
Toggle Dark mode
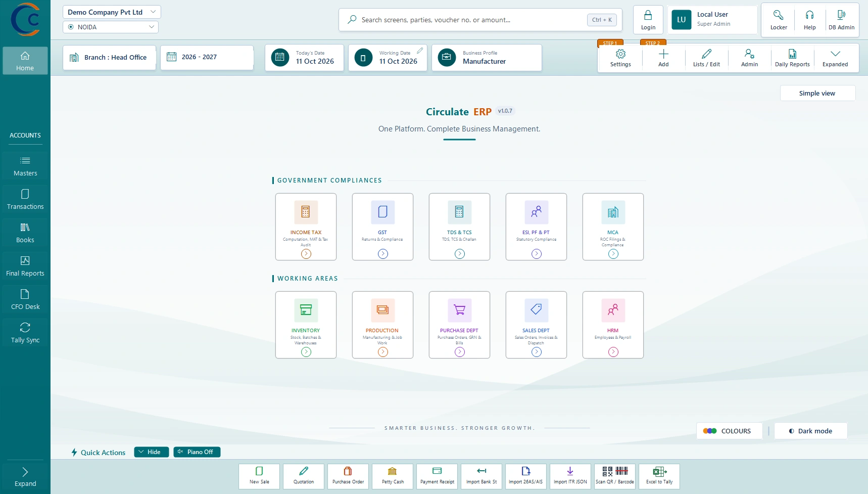810,431
